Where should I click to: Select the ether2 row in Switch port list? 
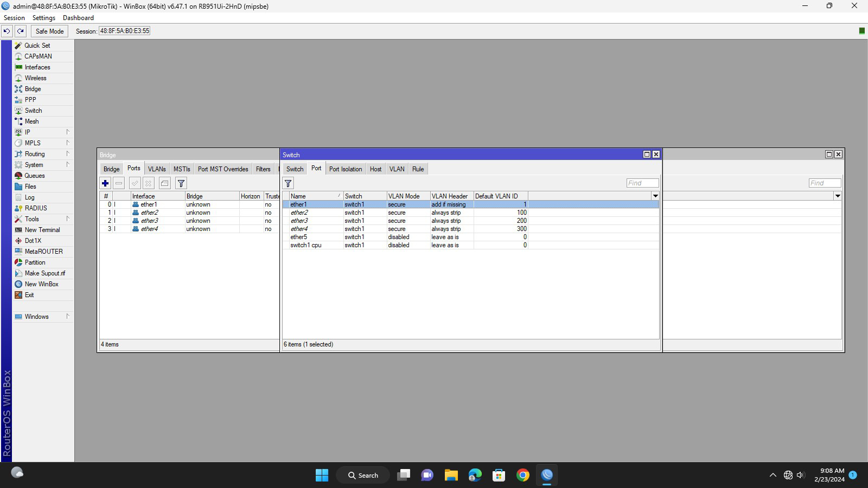coord(470,213)
